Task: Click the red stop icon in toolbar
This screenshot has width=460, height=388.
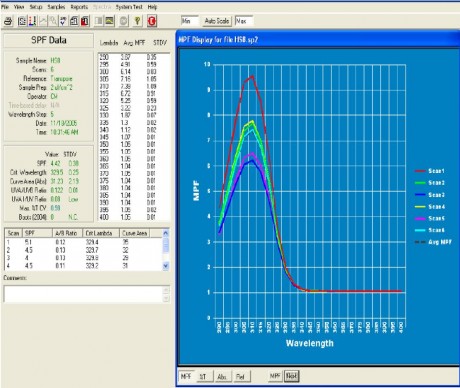Action: (152, 21)
